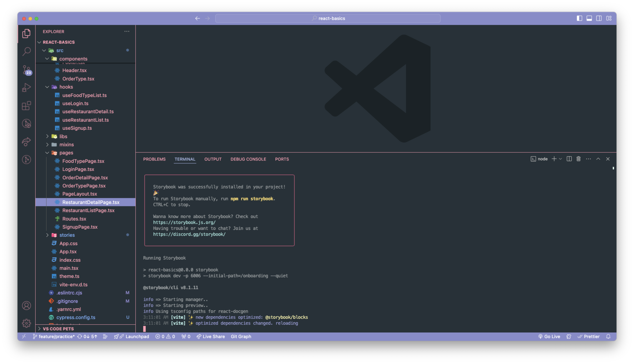Open new terminal profile dropdown arrow
Image resolution: width=634 pixels, height=364 pixels.
click(560, 159)
